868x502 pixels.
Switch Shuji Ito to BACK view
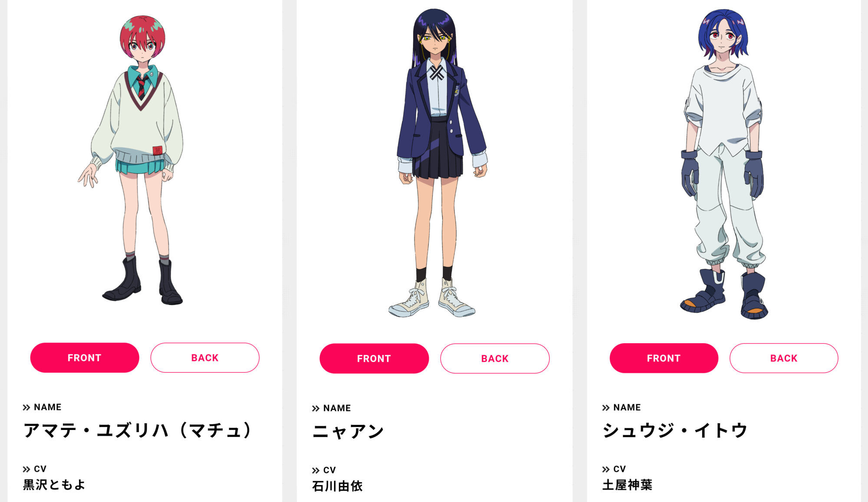784,358
